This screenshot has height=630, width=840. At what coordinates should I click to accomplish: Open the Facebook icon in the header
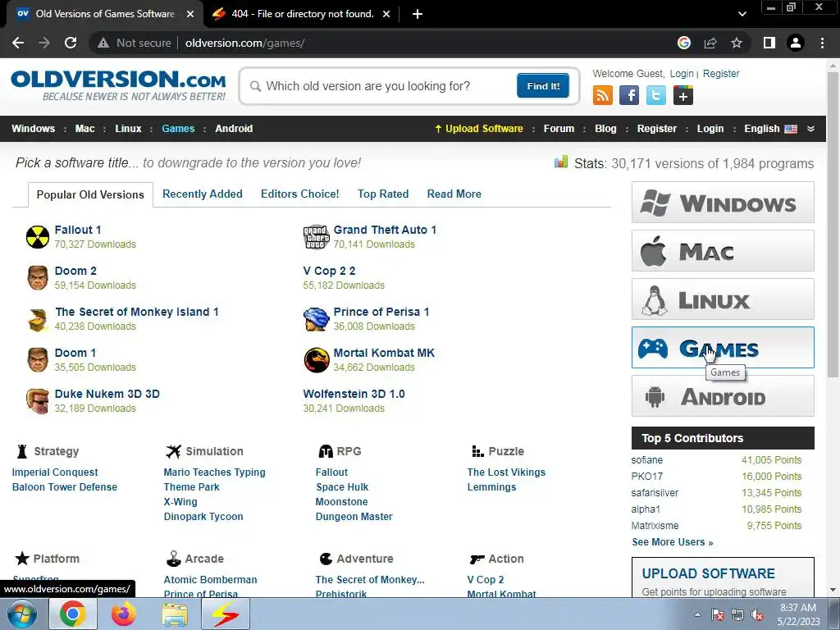tap(629, 95)
